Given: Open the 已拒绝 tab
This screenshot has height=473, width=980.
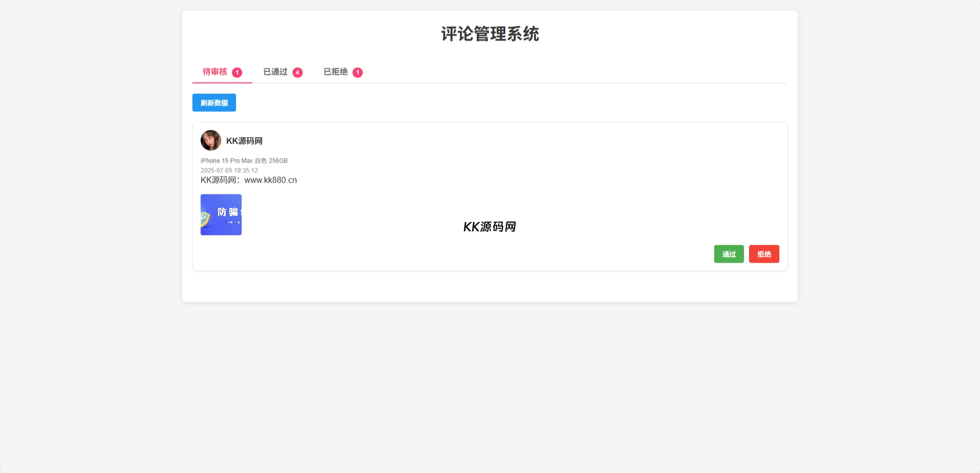Looking at the screenshot, I should pos(343,72).
